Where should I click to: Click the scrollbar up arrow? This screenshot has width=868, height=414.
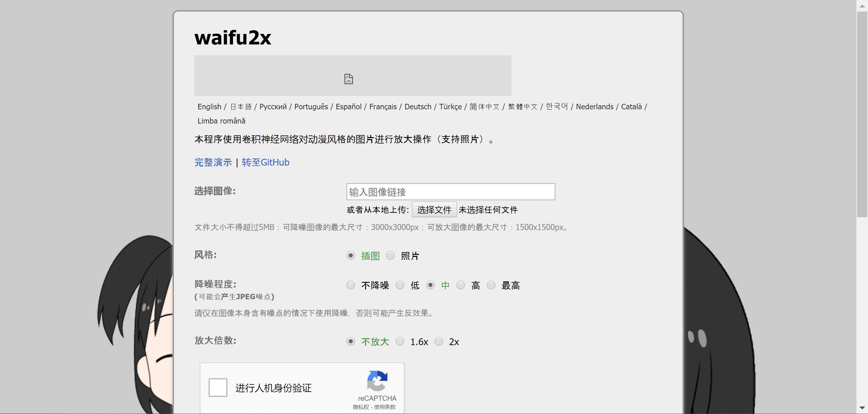point(863,5)
